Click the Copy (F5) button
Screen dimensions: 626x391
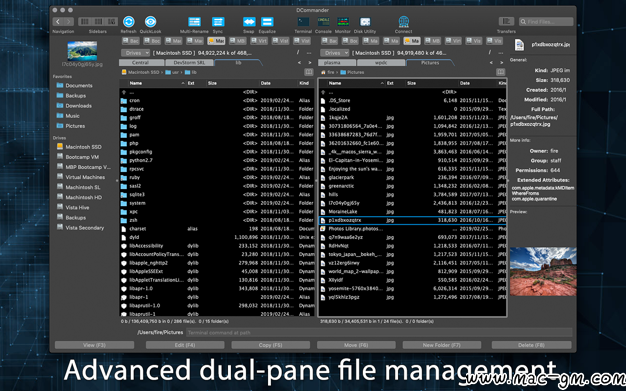tap(271, 345)
